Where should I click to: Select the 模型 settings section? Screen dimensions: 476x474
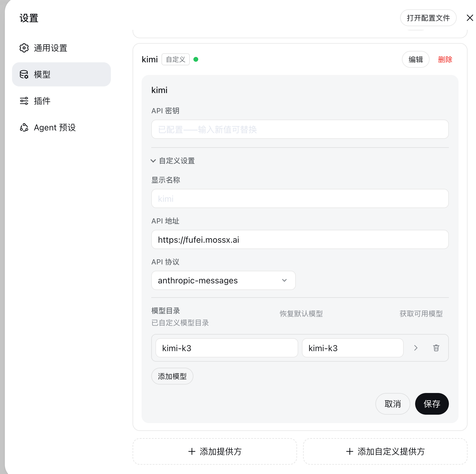(61, 74)
